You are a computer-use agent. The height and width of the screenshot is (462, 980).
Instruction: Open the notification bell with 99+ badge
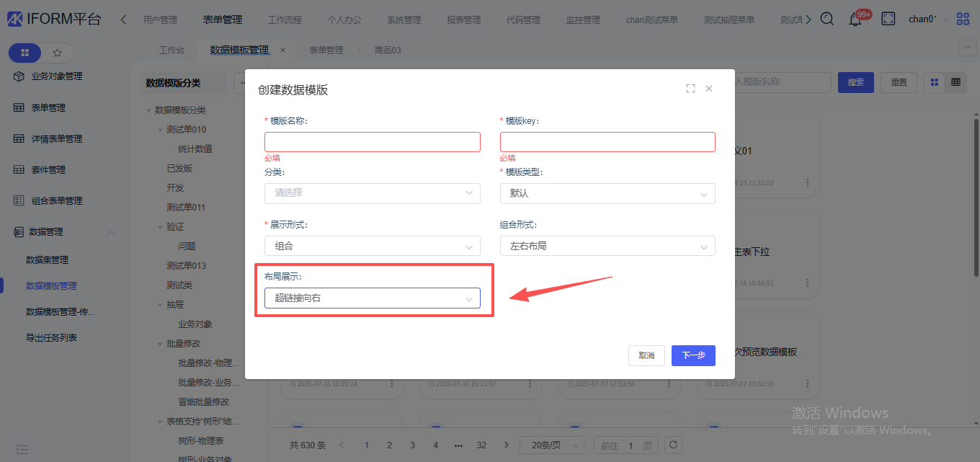click(855, 19)
